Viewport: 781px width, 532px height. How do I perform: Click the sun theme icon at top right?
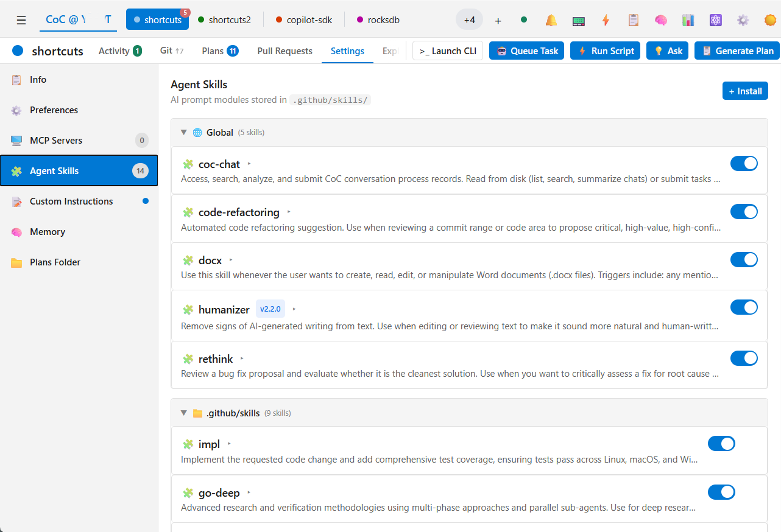point(770,20)
